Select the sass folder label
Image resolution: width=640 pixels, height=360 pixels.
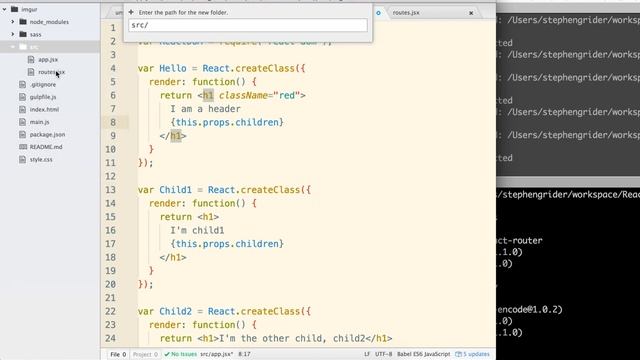pyautogui.click(x=36, y=34)
